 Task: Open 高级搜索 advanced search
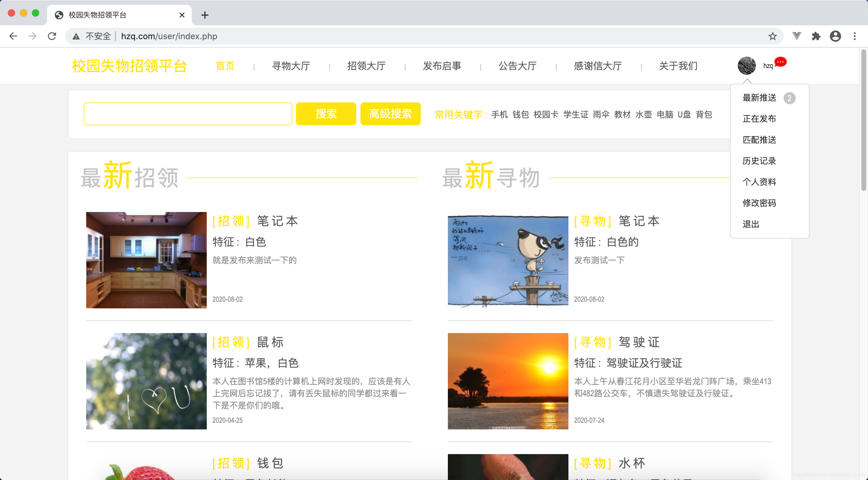click(x=390, y=114)
